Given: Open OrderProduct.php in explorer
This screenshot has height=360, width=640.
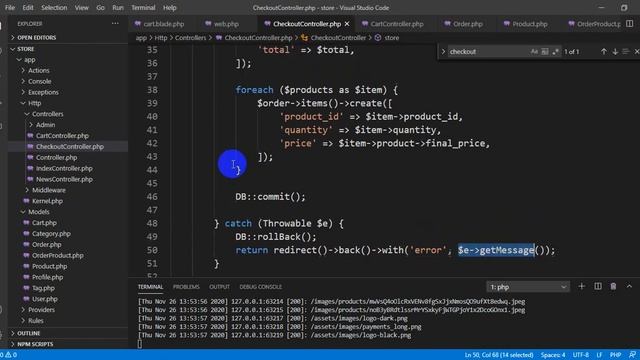Looking at the screenshot, I should [68, 255].
